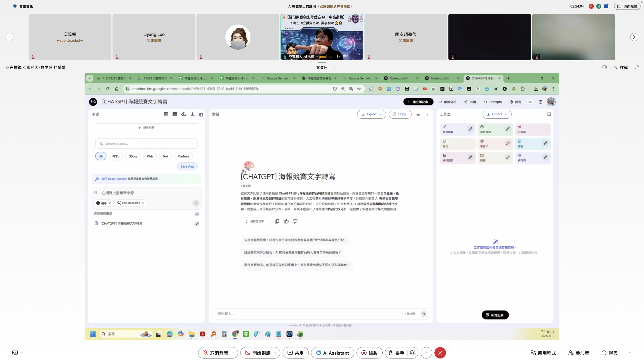Image resolution: width=644 pixels, height=362 pixels.
Task: Toggle the 選取所有來源 checkbox
Action: (197, 214)
